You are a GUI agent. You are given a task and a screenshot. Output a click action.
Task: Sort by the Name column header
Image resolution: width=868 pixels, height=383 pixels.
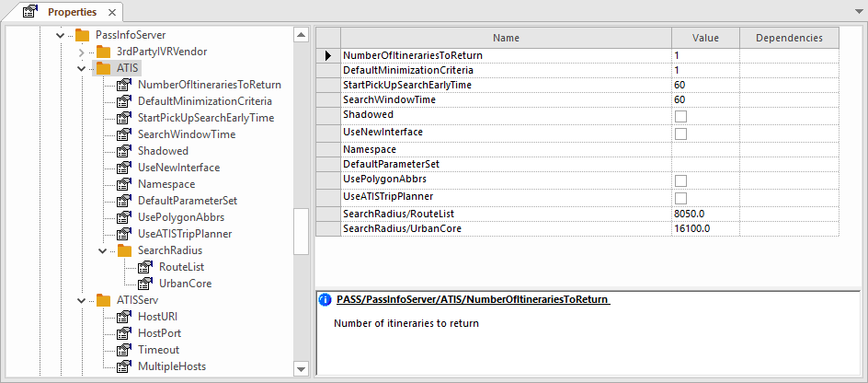coord(505,38)
